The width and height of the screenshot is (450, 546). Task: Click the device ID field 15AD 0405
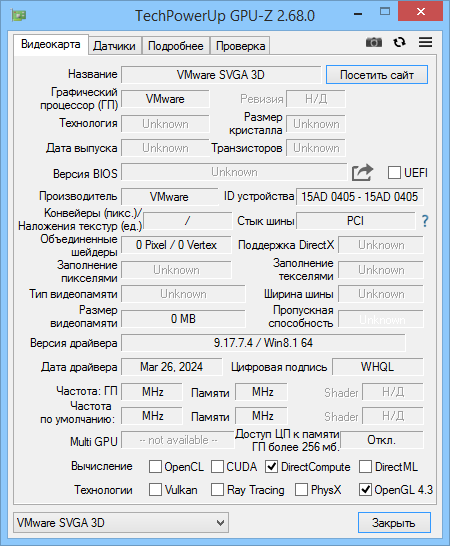(359, 197)
